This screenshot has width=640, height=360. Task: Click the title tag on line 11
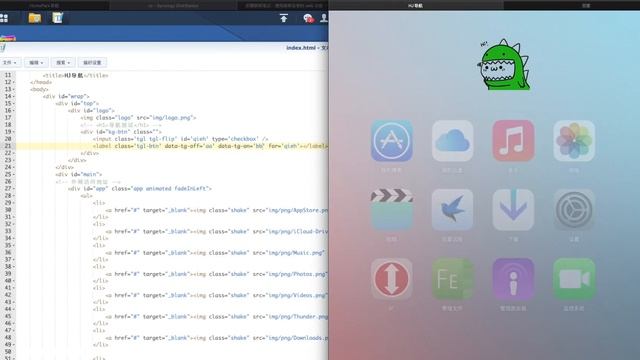pyautogui.click(x=76, y=76)
